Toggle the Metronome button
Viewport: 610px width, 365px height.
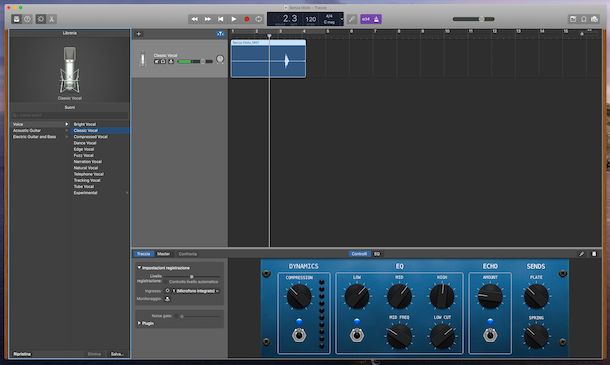point(376,19)
